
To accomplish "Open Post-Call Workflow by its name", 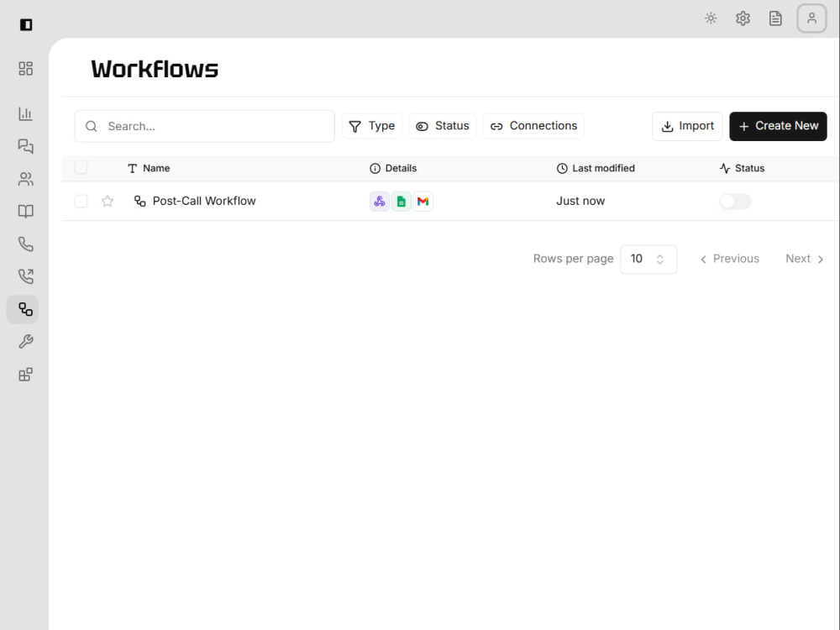I will click(204, 201).
